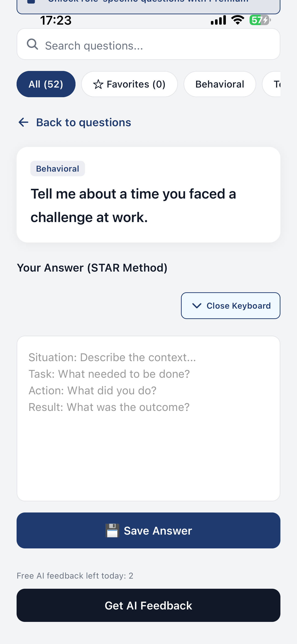Viewport: 297px width, 644px height.
Task: Click the Get AI Feedback button
Action: [x=148, y=605]
